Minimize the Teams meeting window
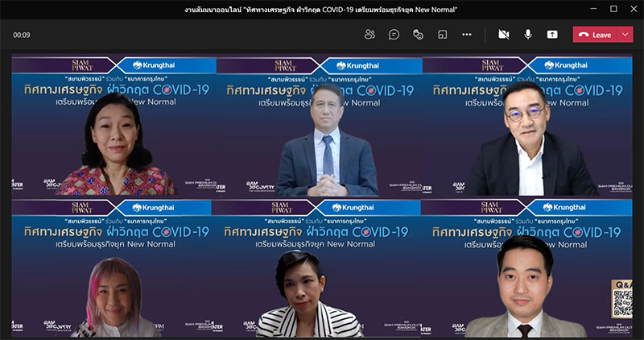Screen dimensions: 644x340 point(593,9)
